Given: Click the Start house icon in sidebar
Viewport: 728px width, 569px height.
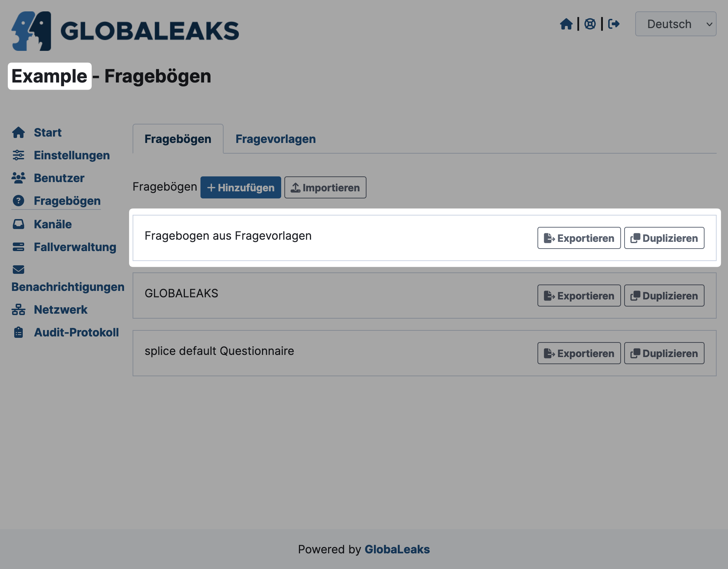Looking at the screenshot, I should pos(18,133).
